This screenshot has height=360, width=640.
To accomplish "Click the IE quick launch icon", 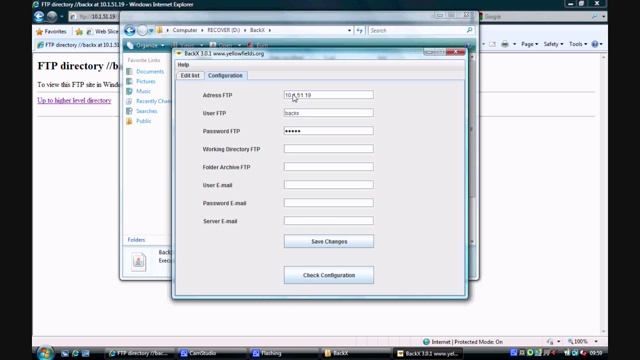I will click(x=76, y=353).
